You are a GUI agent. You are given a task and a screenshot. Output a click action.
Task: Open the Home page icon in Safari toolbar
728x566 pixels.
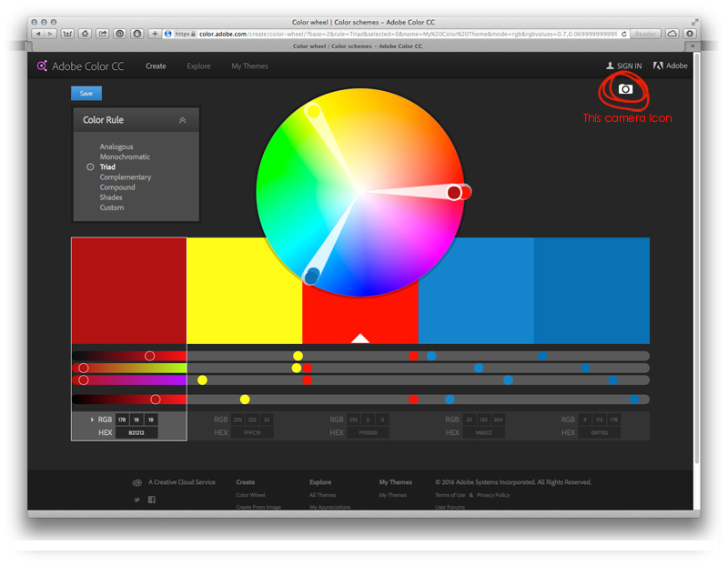85,34
